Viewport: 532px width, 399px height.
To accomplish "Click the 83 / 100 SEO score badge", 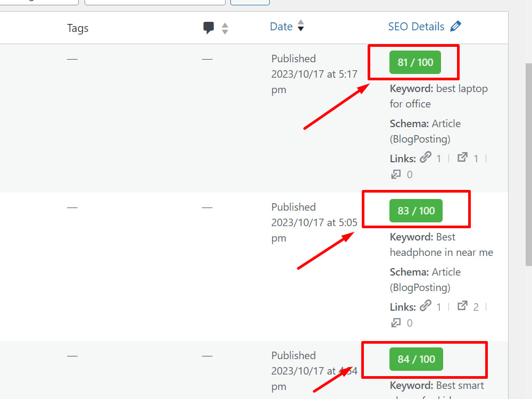I will (416, 211).
